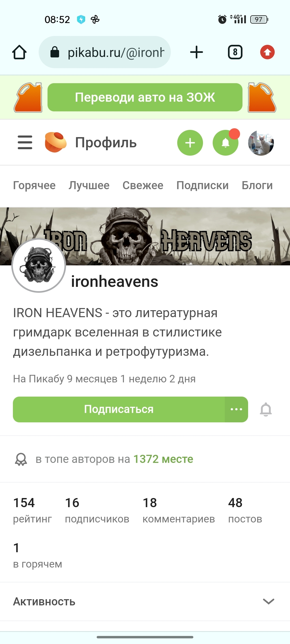
Task: Toggle the subscription notification bell for ironheavens
Action: pyautogui.click(x=266, y=409)
